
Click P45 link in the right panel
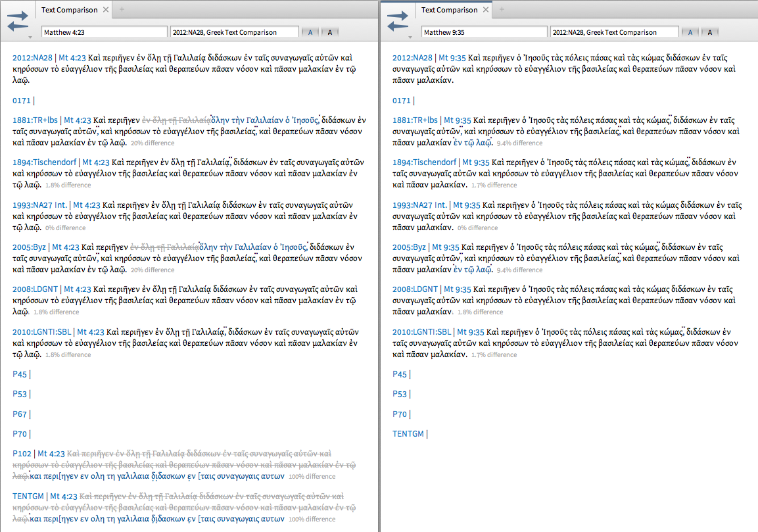coord(400,374)
